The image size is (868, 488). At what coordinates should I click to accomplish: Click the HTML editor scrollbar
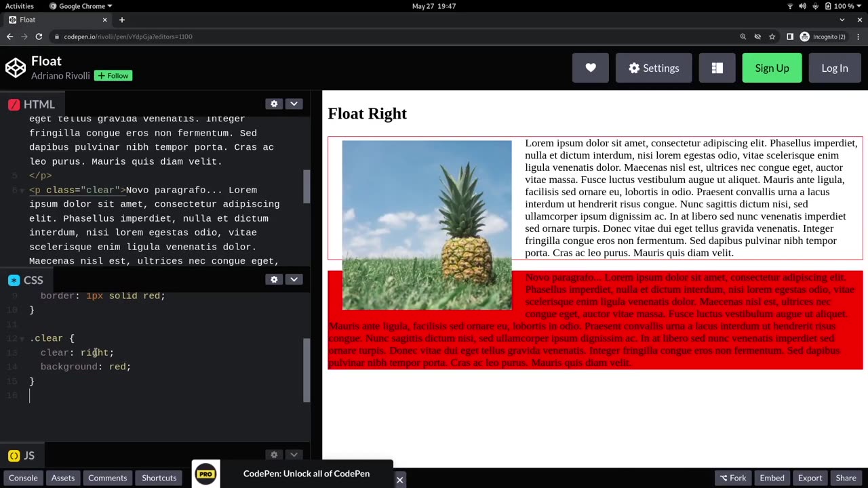point(307,186)
